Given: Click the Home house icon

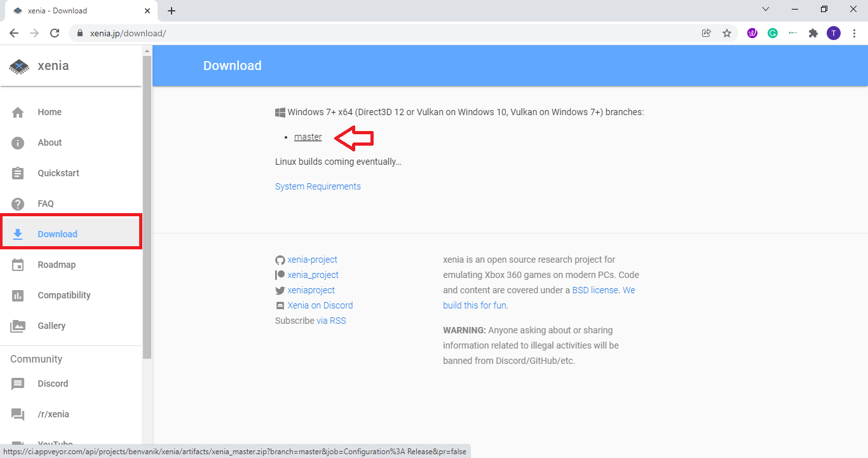Looking at the screenshot, I should click(x=18, y=112).
